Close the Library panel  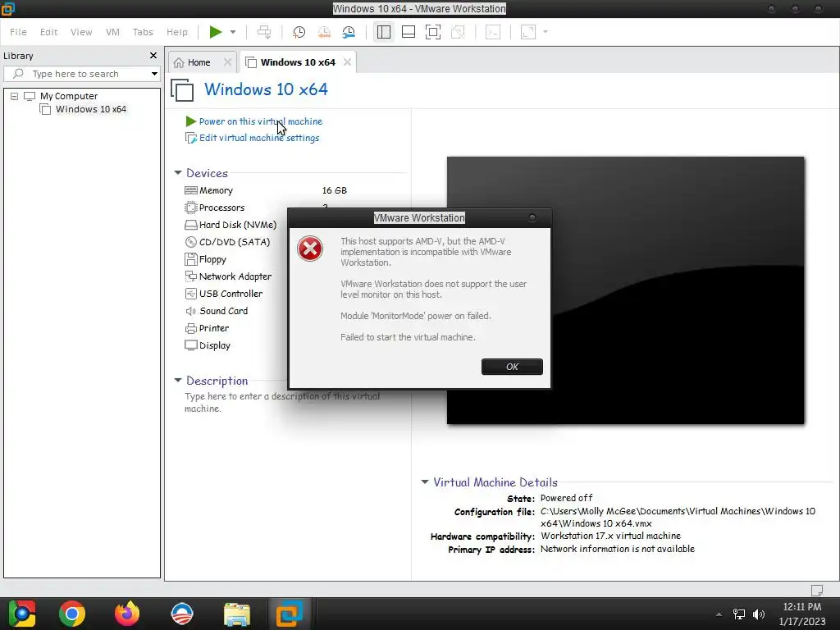(x=153, y=56)
